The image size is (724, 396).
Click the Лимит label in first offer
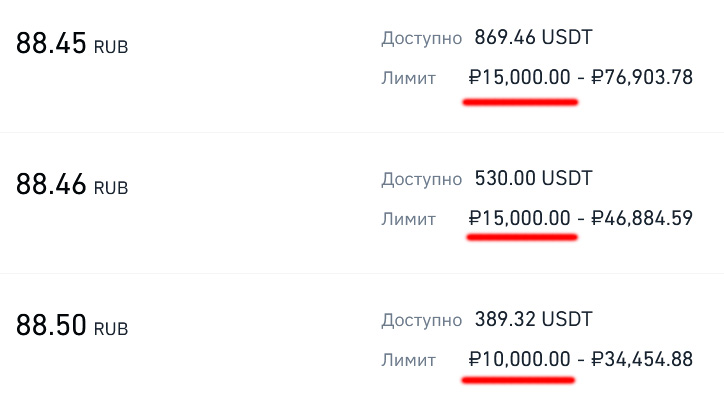coord(408,78)
